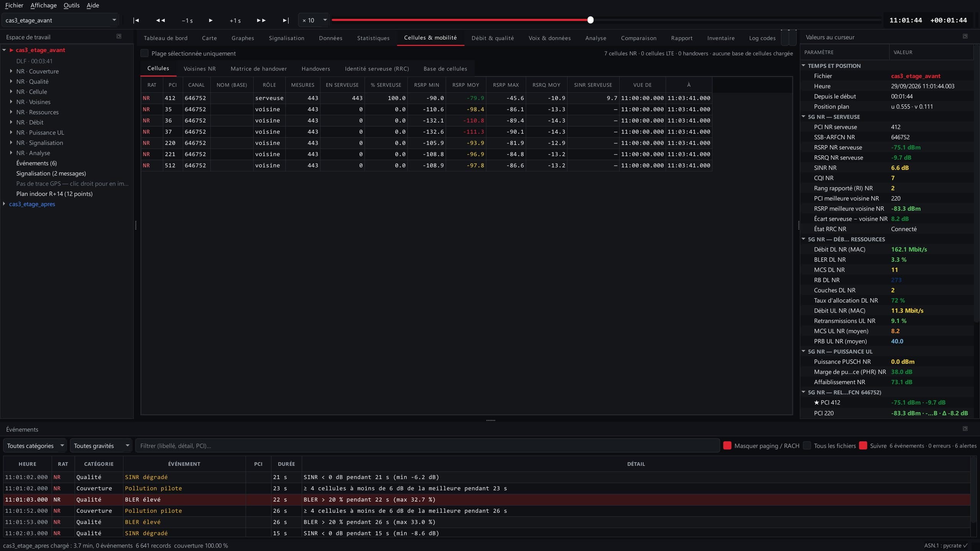Open the Outils menu
Viewport: 980px width, 551px height.
pyautogui.click(x=72, y=5)
